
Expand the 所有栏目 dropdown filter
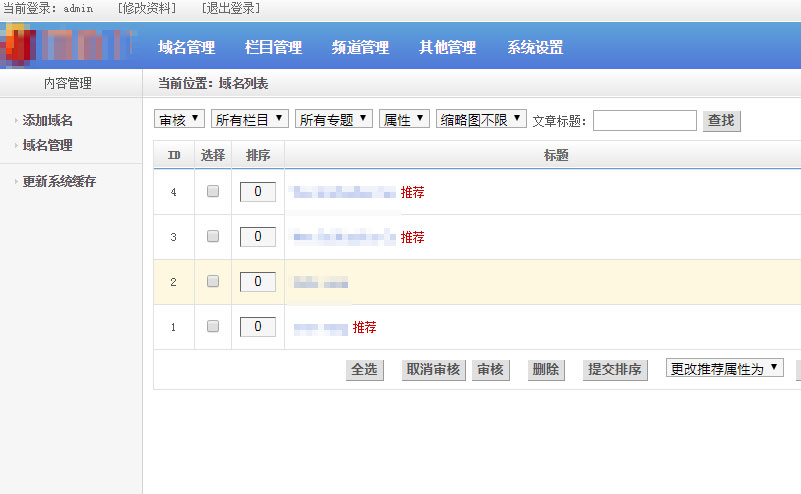[x=250, y=120]
